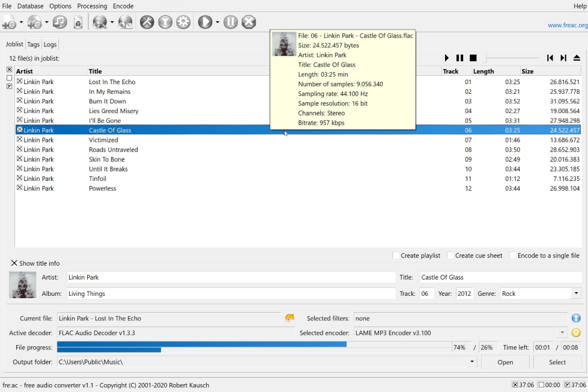
Task: Click the Open output folder button
Action: click(x=505, y=362)
